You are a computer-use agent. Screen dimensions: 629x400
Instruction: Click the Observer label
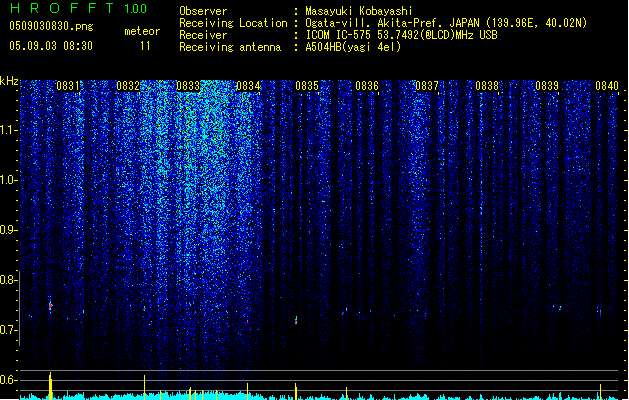click(x=203, y=11)
